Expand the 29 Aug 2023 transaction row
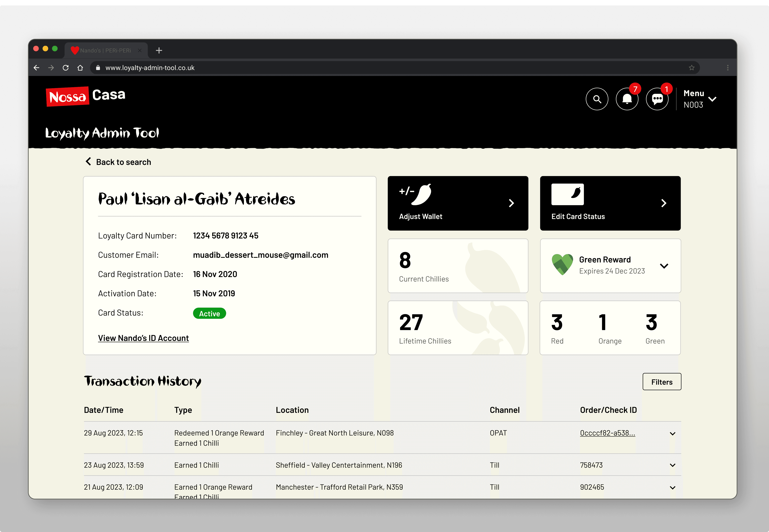Image resolution: width=769 pixels, height=532 pixels. 672,434
